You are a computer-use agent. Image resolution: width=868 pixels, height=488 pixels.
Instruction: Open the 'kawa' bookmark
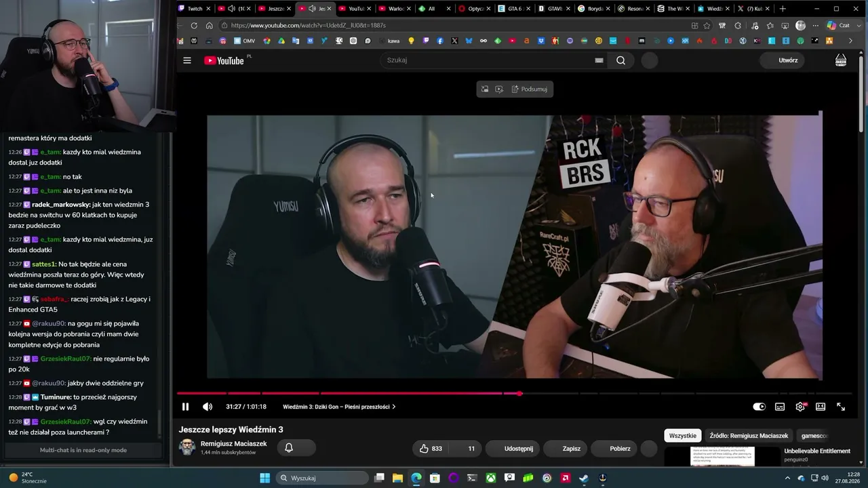coord(389,41)
